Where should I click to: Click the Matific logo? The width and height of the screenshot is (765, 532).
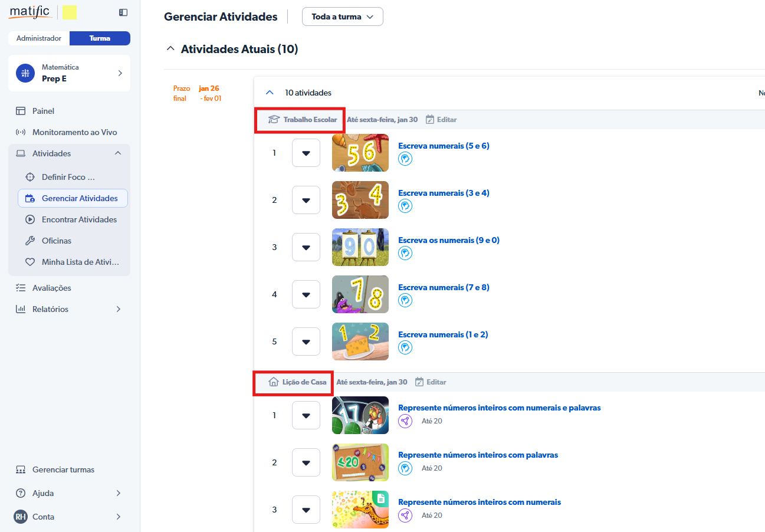tap(29, 12)
